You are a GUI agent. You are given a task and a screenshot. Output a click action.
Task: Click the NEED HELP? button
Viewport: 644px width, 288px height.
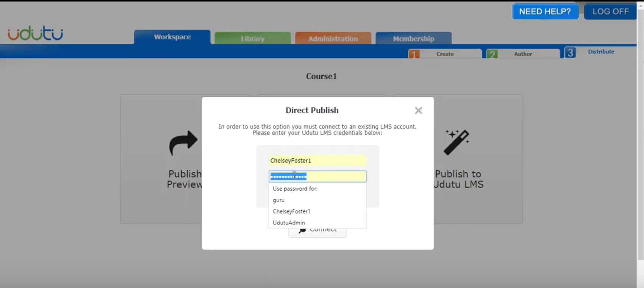(545, 12)
